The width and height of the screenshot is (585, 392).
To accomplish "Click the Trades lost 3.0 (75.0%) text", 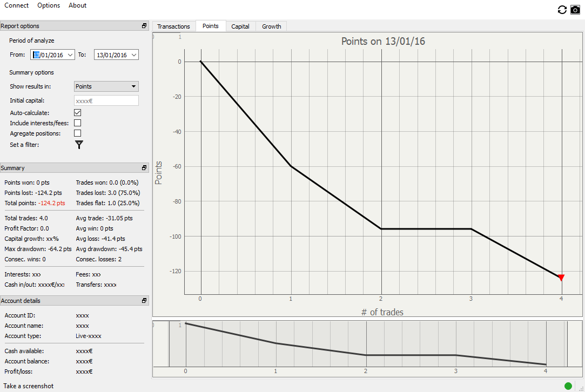I will 108,193.
